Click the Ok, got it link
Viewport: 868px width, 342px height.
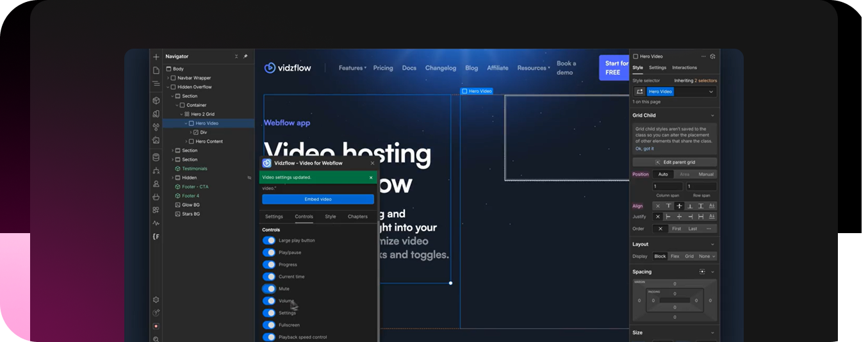click(644, 149)
